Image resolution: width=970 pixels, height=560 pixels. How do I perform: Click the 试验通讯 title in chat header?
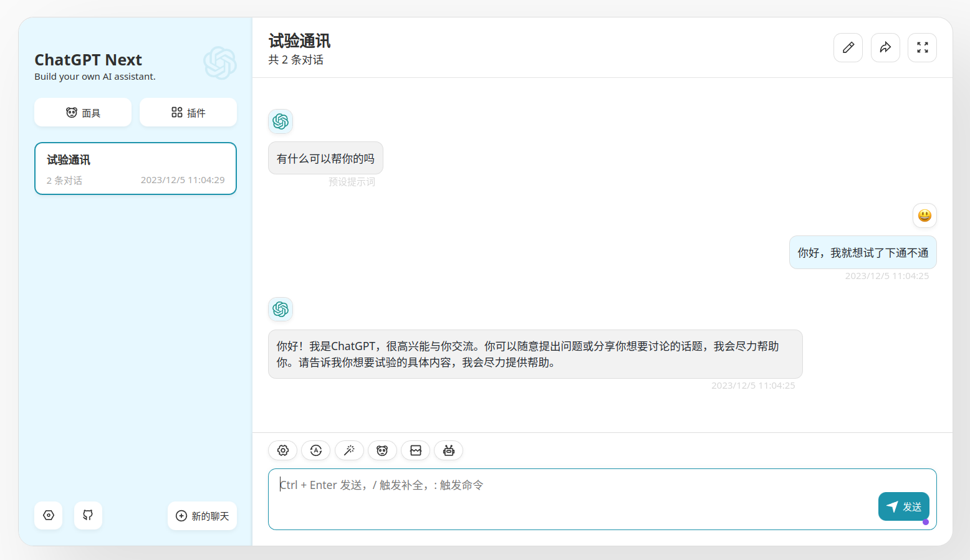(299, 41)
